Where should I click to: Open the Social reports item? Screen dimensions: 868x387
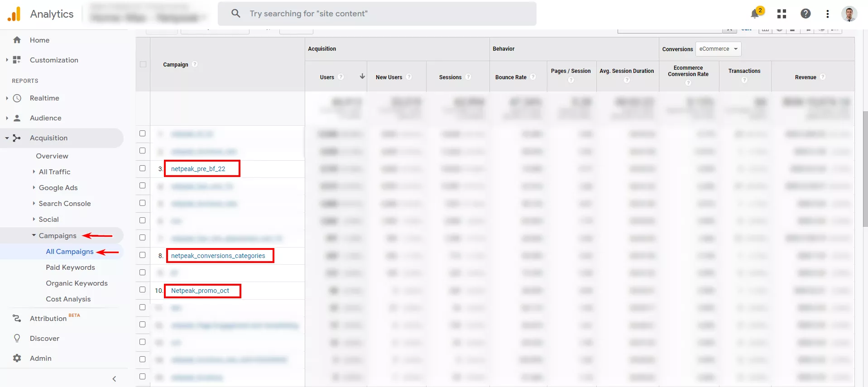48,220
